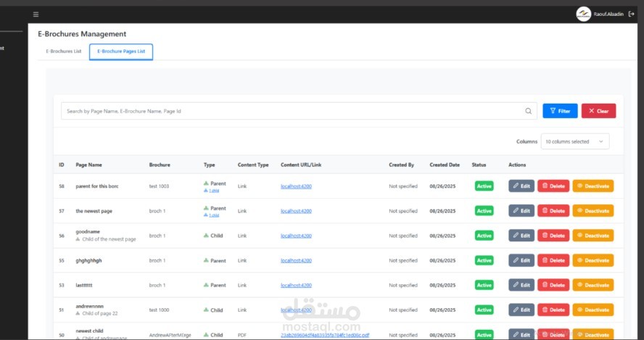Edit the 'andrewnnnn' row
Image resolution: width=644 pixels, height=340 pixels.
point(521,310)
